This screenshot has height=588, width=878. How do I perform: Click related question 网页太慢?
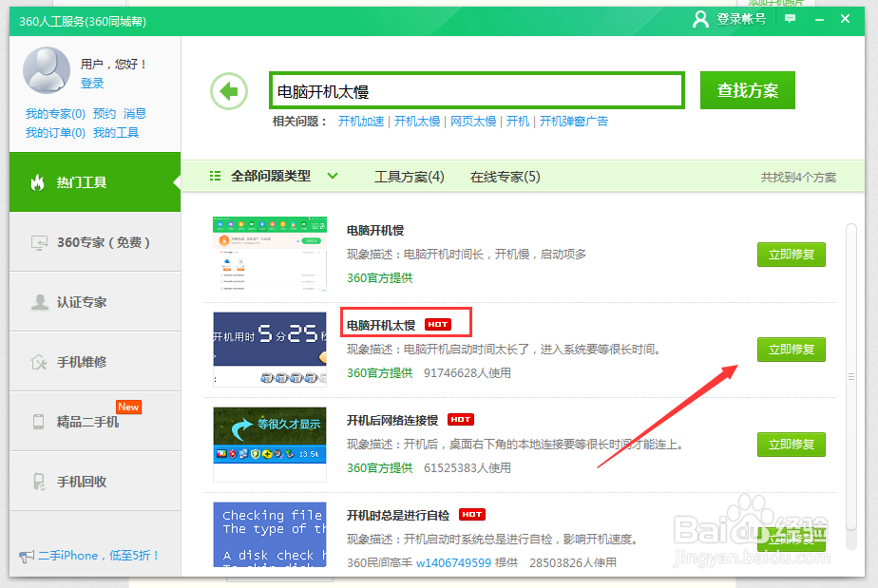(473, 122)
